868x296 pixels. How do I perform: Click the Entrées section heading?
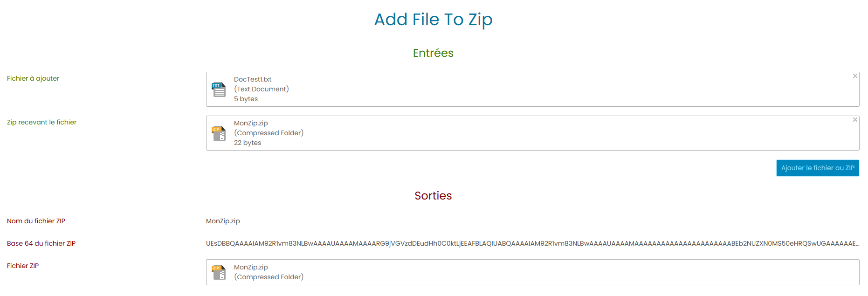pyautogui.click(x=433, y=53)
